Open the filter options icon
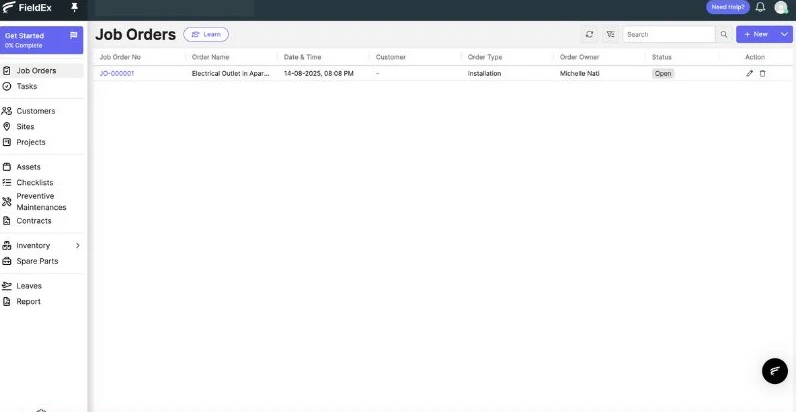Image resolution: width=796 pixels, height=412 pixels. point(611,35)
